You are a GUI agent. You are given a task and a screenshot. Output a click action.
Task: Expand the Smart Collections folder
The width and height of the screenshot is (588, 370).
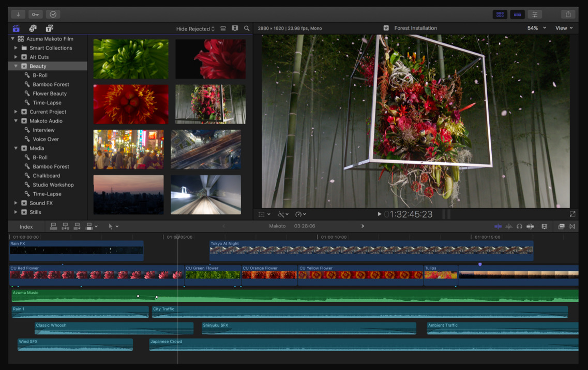click(16, 48)
